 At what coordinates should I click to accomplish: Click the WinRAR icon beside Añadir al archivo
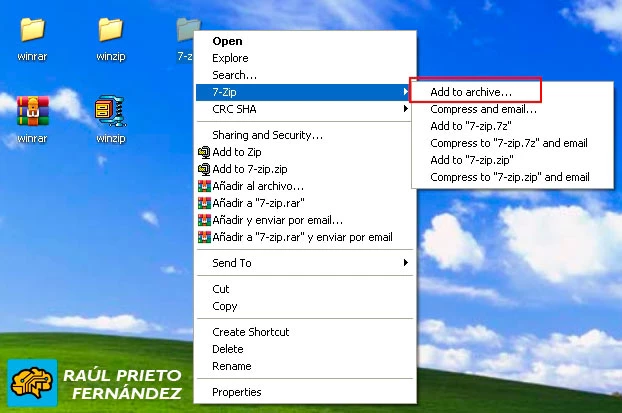(x=204, y=186)
